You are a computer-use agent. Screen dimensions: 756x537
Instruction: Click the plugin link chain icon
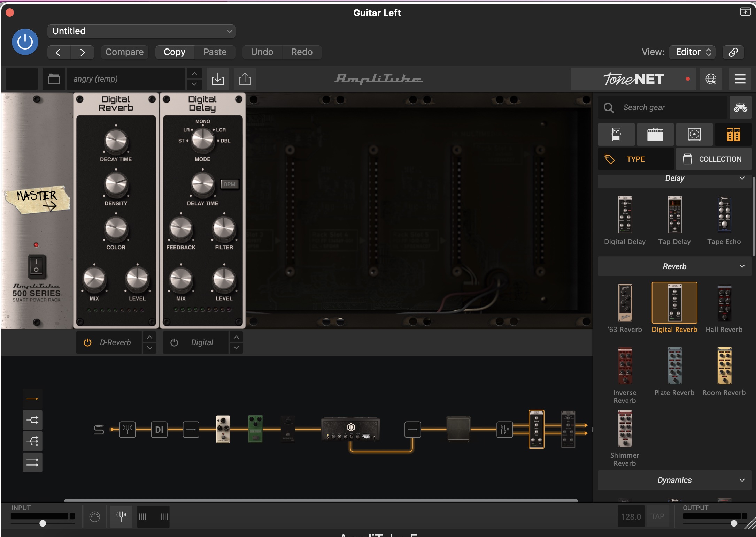click(733, 52)
